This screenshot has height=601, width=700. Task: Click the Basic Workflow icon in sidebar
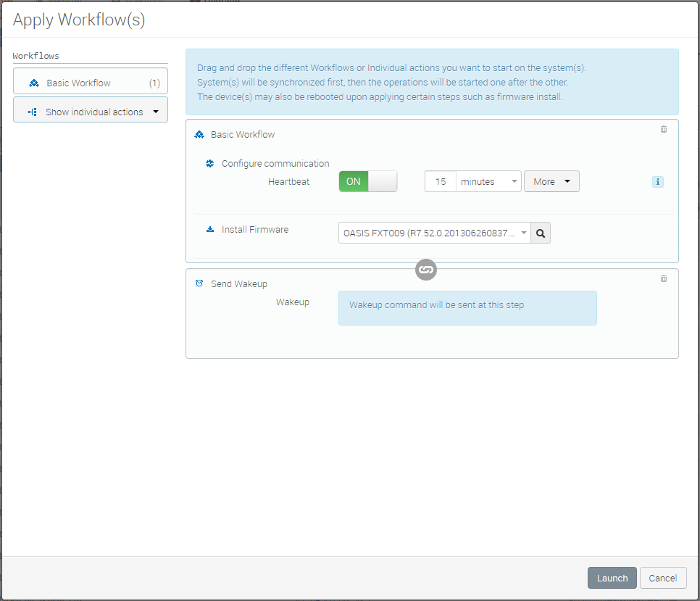(33, 83)
